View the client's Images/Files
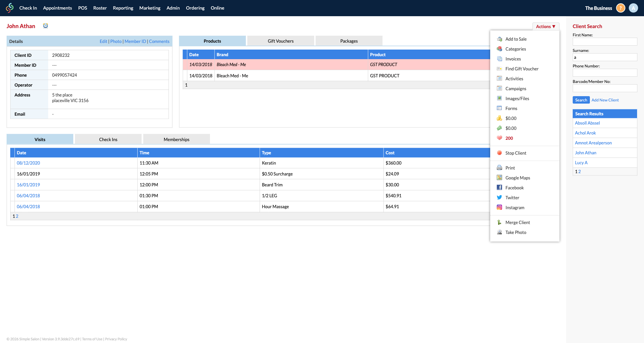This screenshot has height=343, width=644. tap(517, 98)
